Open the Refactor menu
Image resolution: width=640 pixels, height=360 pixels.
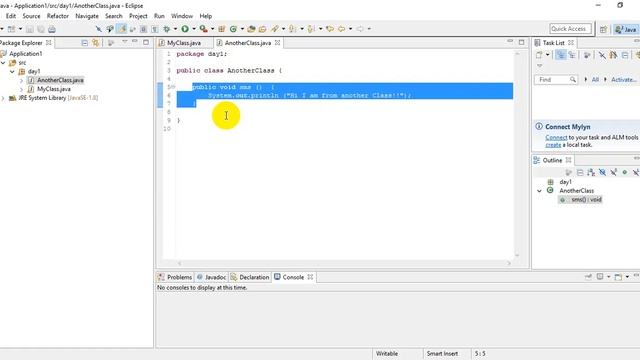click(x=58, y=16)
